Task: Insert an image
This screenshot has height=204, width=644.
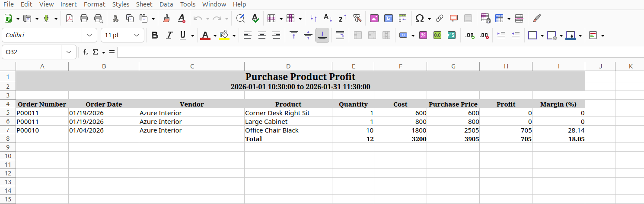Action: click(374, 19)
